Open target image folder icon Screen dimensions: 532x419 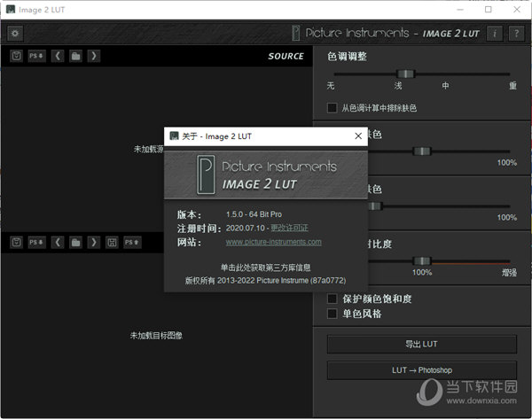coord(76,242)
